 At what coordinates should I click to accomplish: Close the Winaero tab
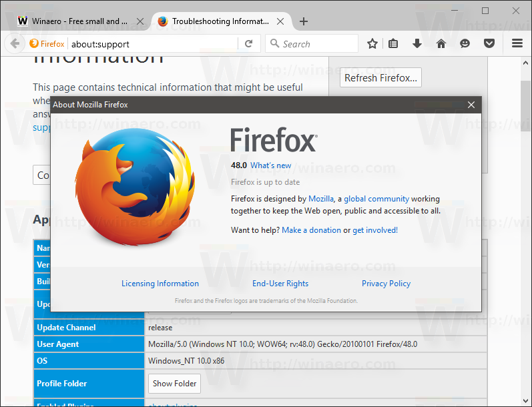(140, 21)
